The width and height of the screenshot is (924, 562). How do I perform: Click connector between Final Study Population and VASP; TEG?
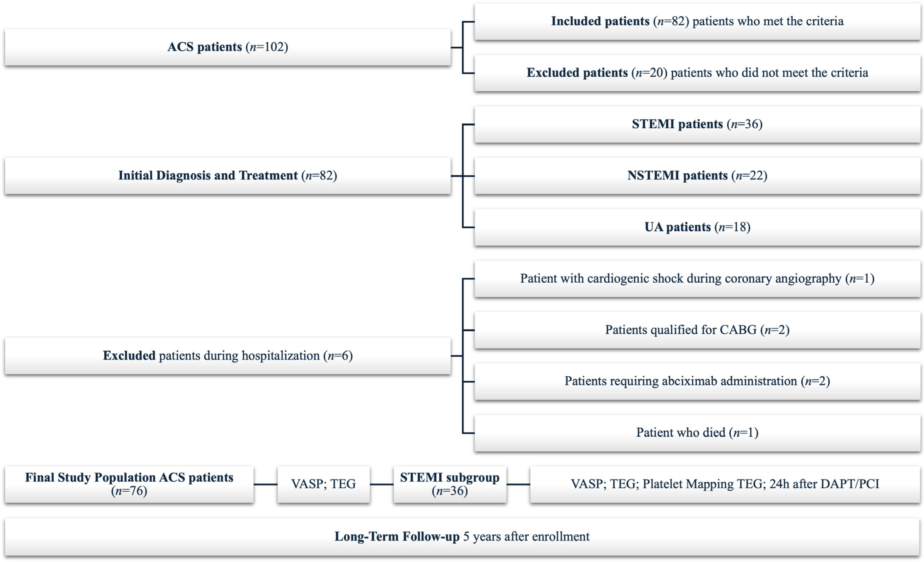click(266, 484)
